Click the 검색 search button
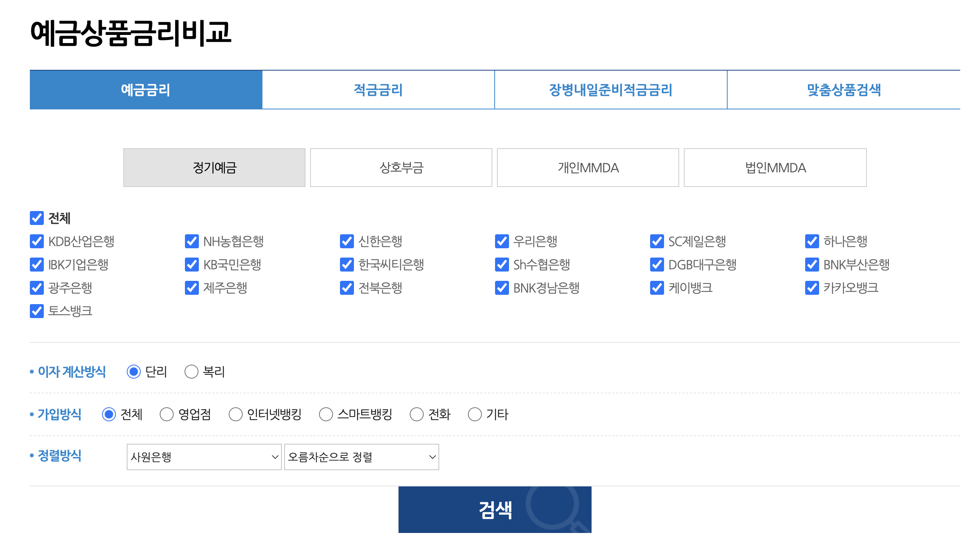This screenshot has height=545, width=980. tap(495, 510)
